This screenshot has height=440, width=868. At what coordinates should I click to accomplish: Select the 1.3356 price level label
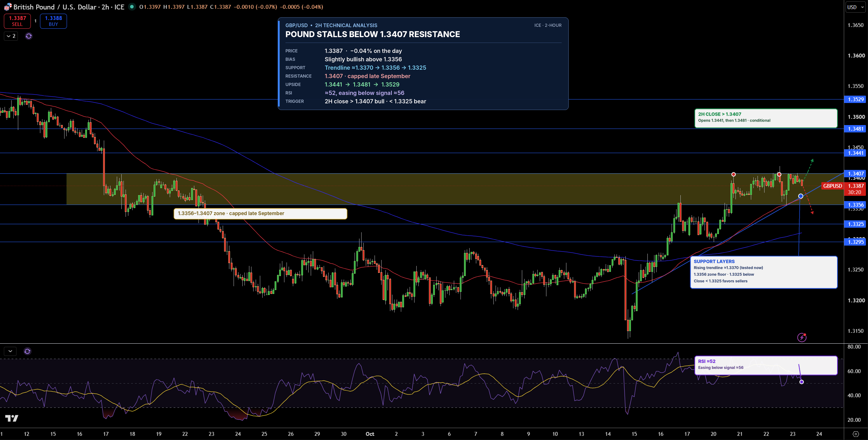[x=856, y=205]
